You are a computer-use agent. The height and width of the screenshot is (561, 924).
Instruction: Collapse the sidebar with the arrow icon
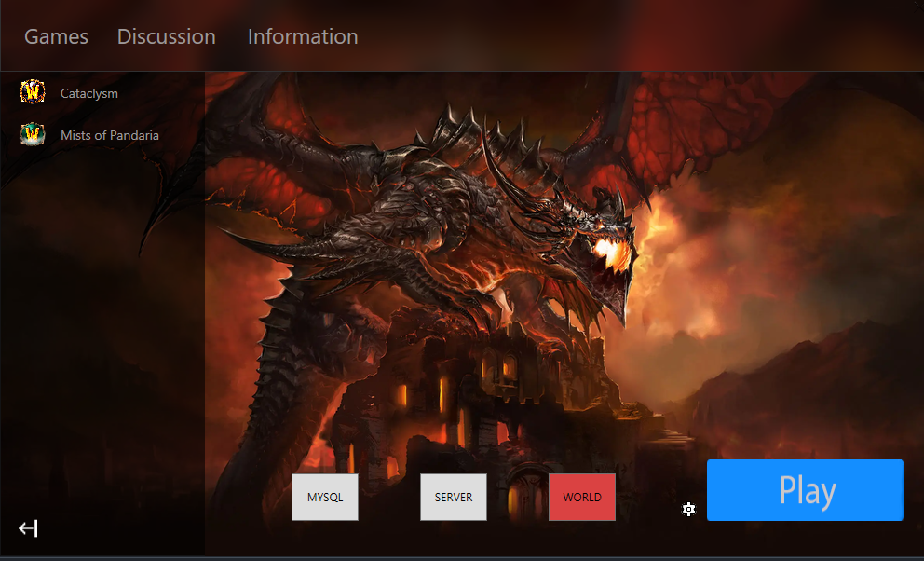tap(28, 528)
